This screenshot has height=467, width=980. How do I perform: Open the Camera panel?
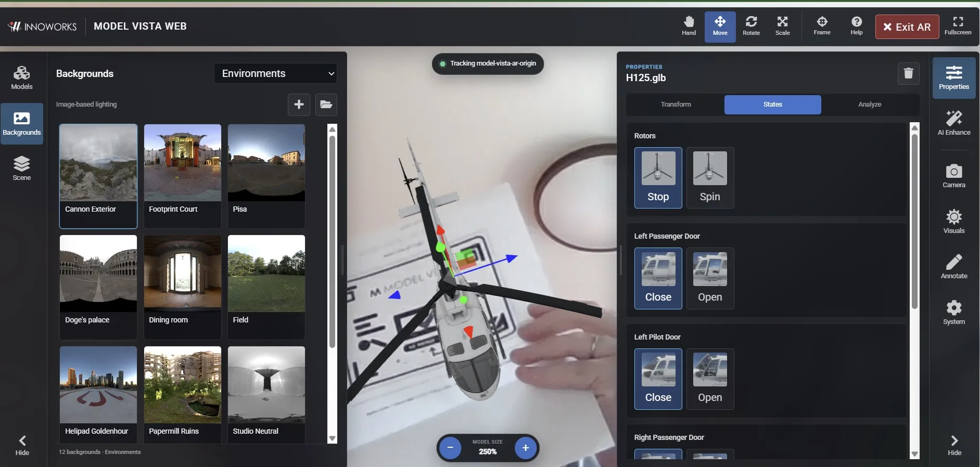pyautogui.click(x=953, y=176)
